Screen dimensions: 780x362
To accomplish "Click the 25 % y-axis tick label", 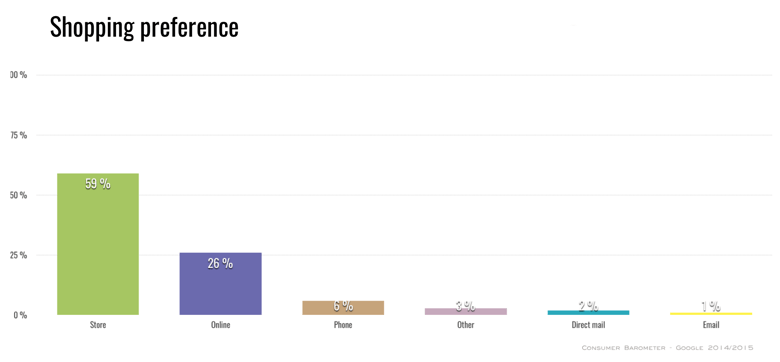I will coord(18,256).
